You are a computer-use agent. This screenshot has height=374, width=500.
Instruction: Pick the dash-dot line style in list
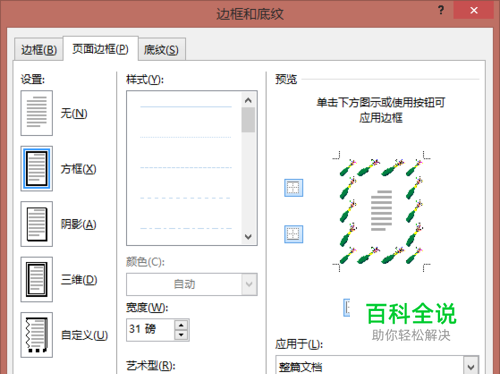click(x=186, y=228)
